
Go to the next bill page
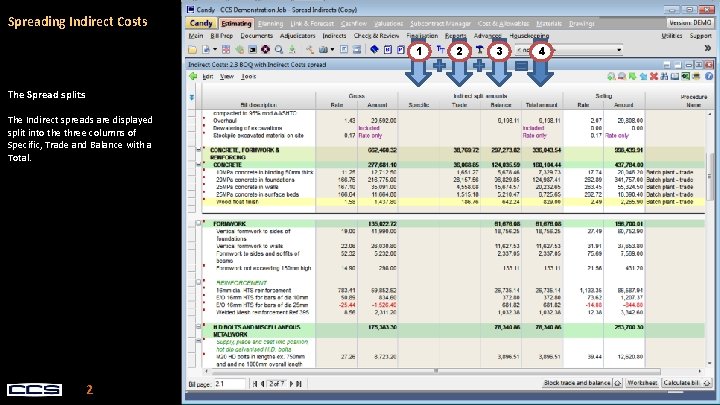coord(291,383)
